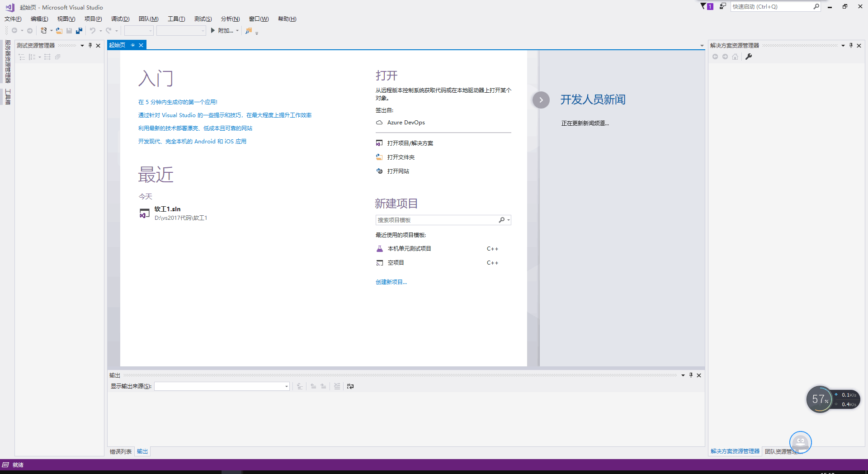Click the send feedback icon
Image resolution: width=868 pixels, height=474 pixels.
pos(723,6)
